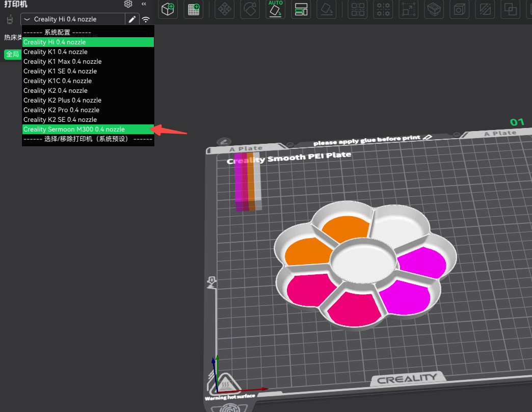Click the Wi-Fi device connection icon

pos(146,19)
